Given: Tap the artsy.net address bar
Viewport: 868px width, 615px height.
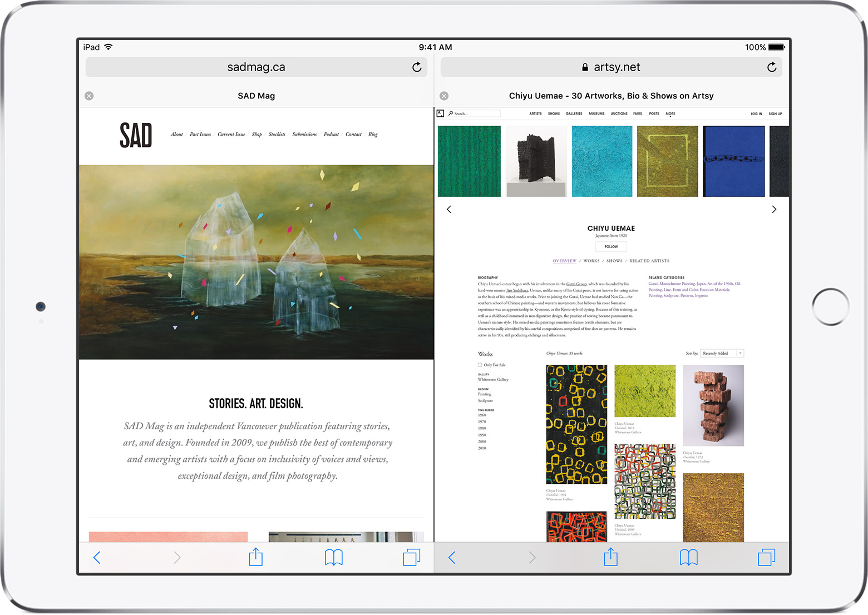Looking at the screenshot, I should (611, 67).
